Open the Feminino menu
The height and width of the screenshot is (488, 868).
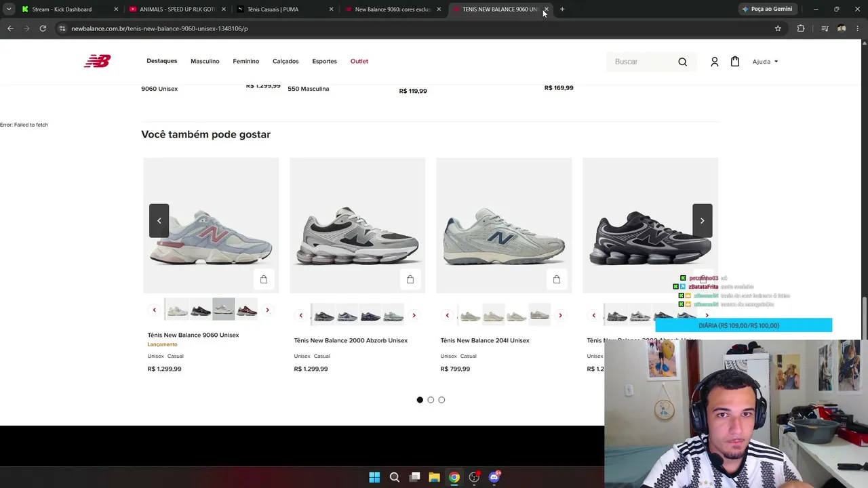246,62
